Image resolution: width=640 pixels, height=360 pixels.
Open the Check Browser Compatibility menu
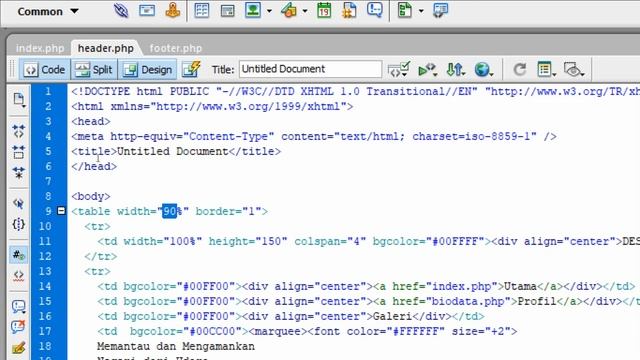427,70
